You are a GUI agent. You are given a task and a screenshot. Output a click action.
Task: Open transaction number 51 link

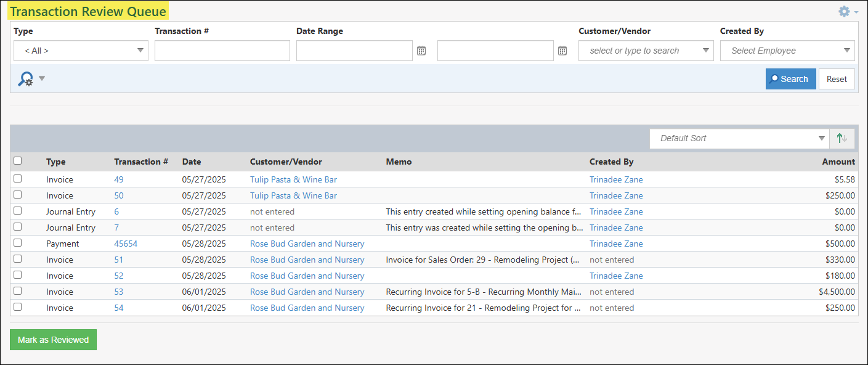(119, 260)
